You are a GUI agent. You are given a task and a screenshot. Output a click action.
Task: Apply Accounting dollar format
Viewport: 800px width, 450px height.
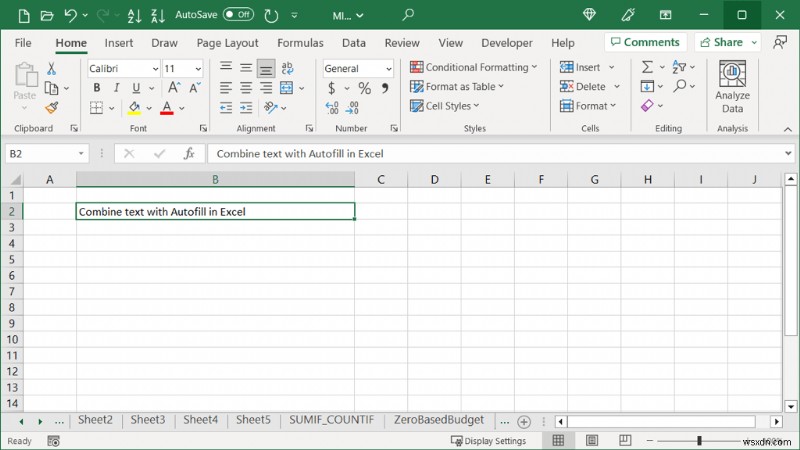[332, 88]
